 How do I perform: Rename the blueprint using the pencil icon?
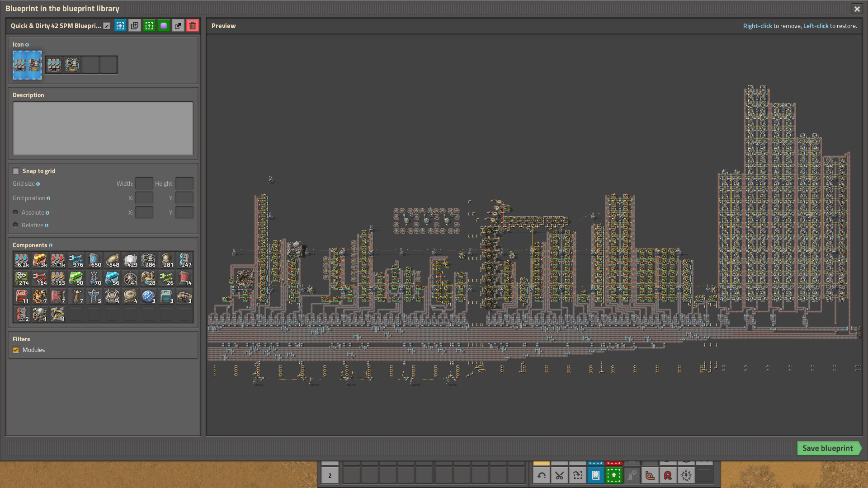pyautogui.click(x=106, y=26)
